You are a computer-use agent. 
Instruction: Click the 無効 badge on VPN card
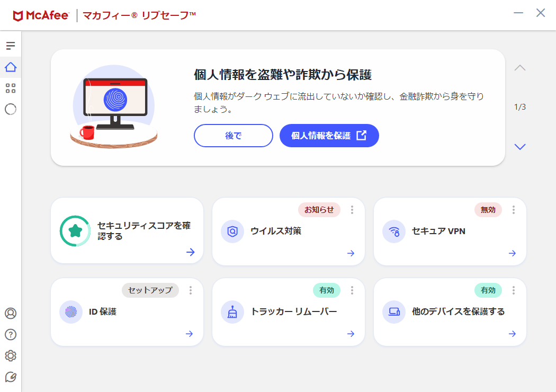pos(488,210)
